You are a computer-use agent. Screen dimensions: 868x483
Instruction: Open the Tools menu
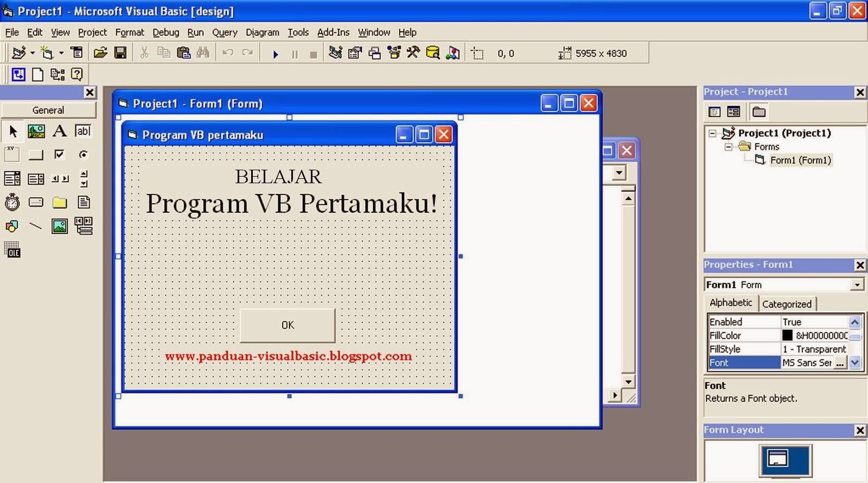pos(298,32)
